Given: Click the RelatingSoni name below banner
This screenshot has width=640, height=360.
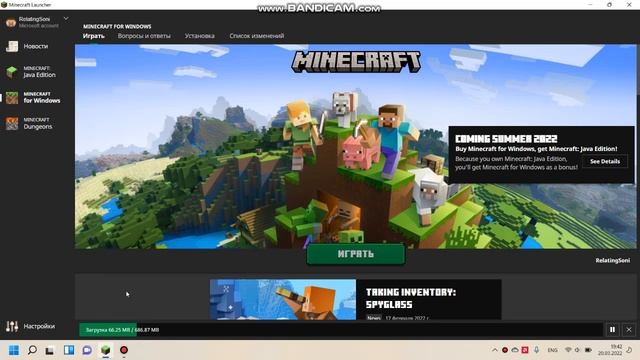Looking at the screenshot, I should [612, 260].
